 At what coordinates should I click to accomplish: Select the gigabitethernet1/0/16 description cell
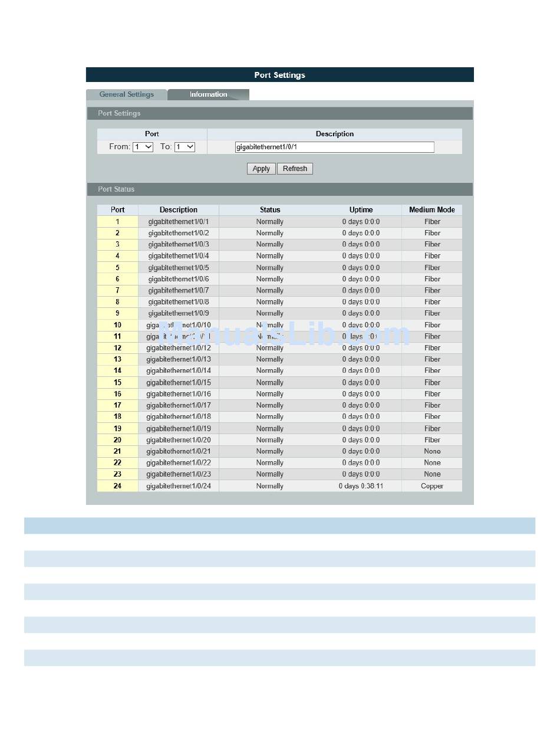(x=179, y=394)
